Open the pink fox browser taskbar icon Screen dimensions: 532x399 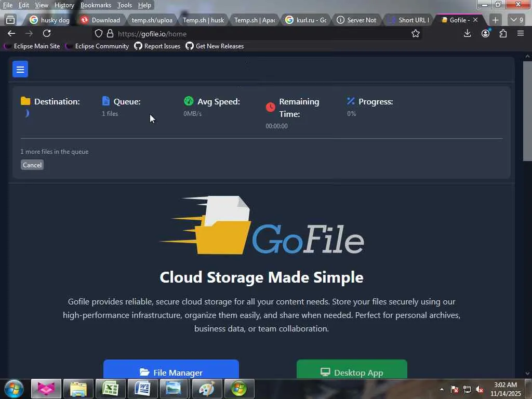tap(46, 389)
